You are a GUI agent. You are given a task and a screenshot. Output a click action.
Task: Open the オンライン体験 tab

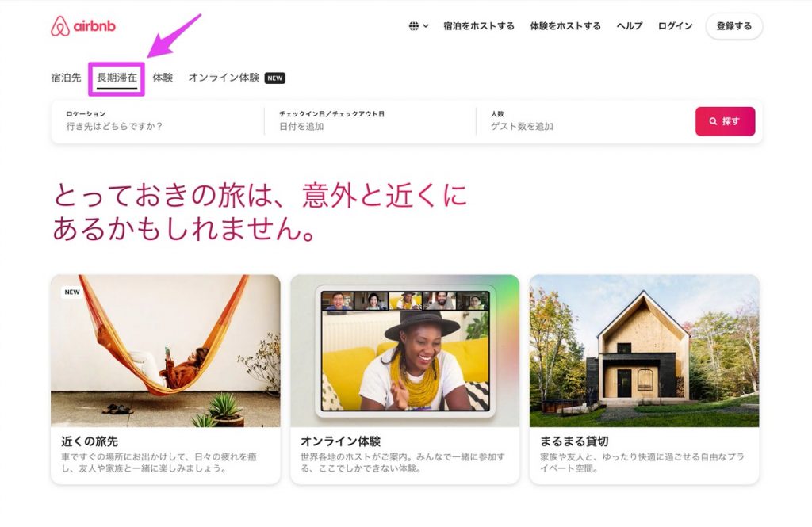coord(224,78)
